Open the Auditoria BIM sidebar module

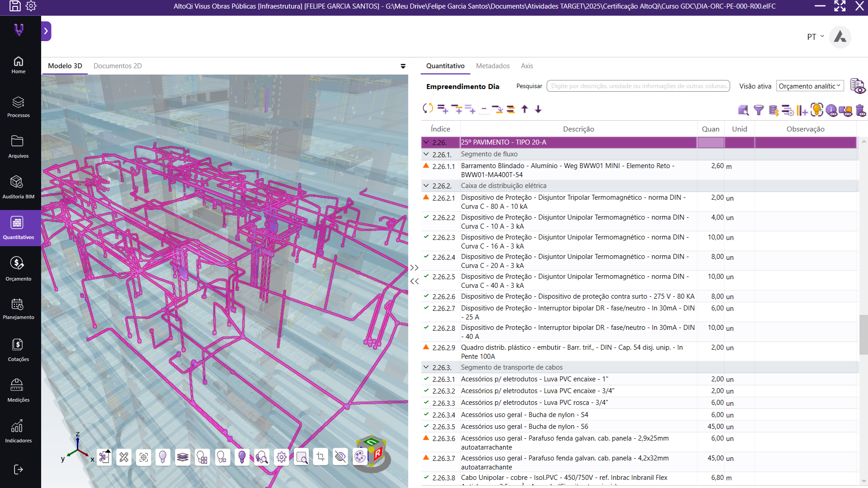point(18,187)
